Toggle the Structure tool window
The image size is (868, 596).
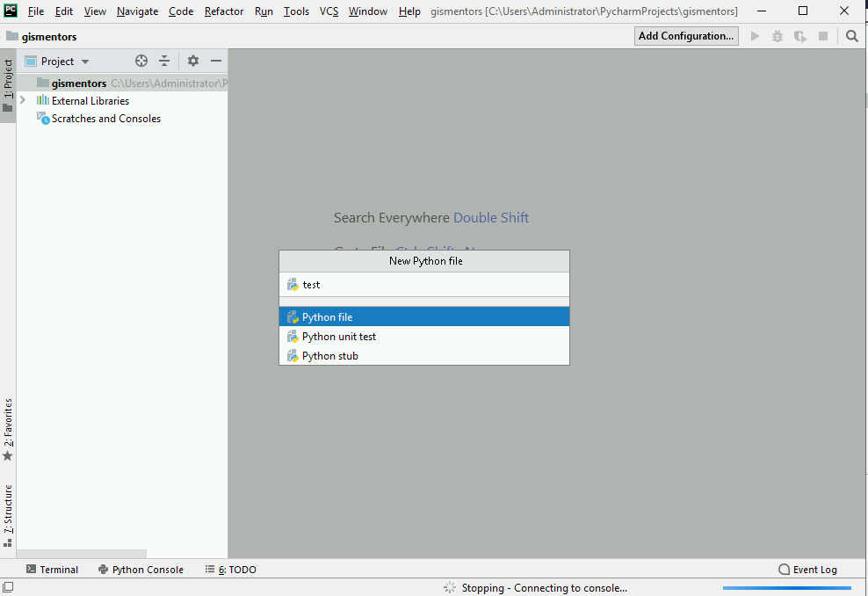pyautogui.click(x=8, y=511)
